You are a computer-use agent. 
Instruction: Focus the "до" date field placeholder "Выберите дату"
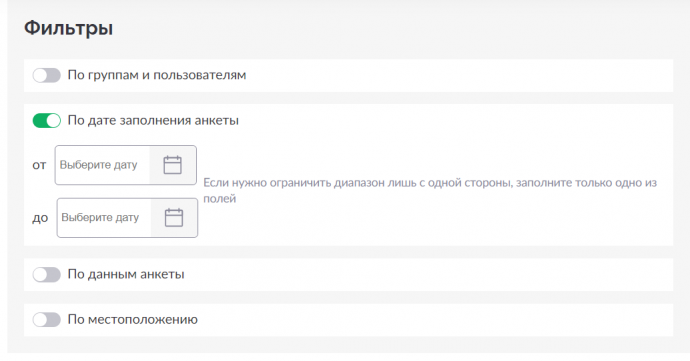pyautogui.click(x=100, y=218)
